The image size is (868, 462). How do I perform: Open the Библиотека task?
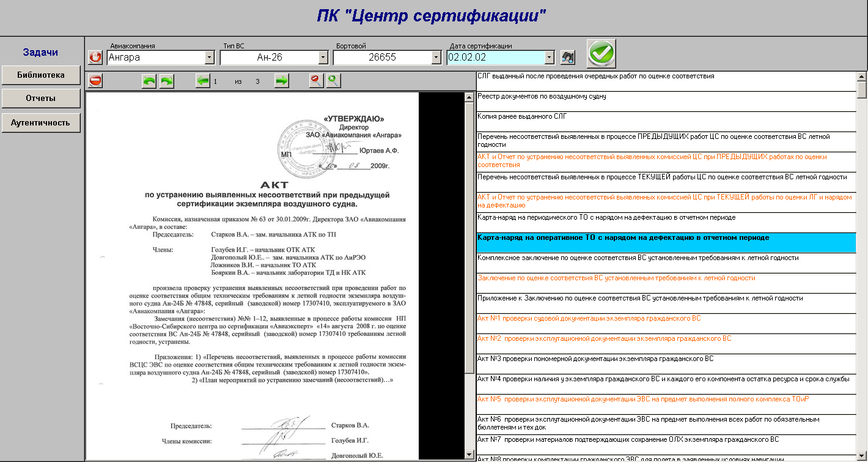coord(41,75)
